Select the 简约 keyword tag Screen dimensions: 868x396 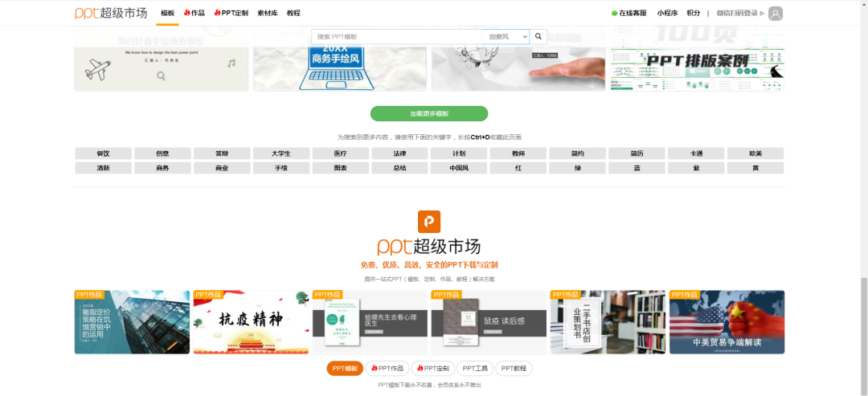(x=577, y=153)
